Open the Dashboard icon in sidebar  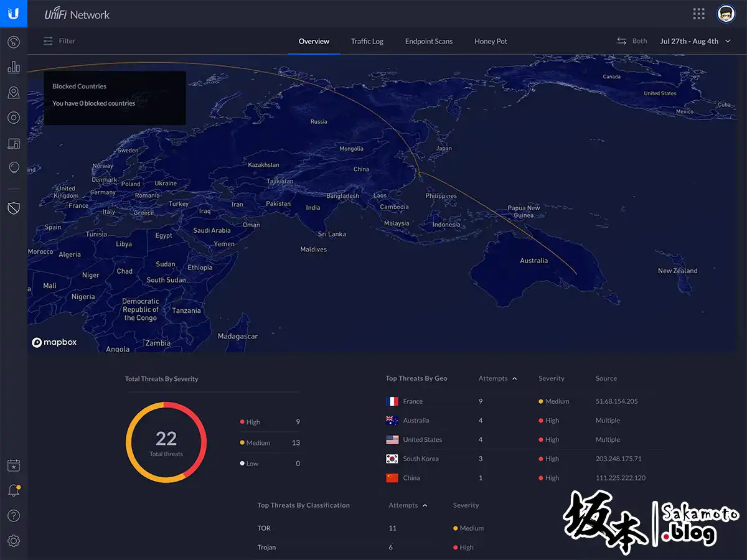point(14,42)
